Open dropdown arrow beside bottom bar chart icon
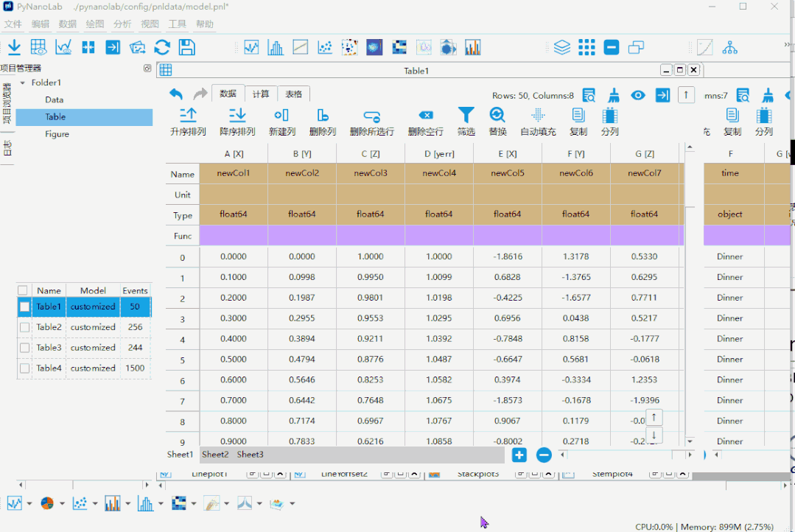 coord(127,503)
